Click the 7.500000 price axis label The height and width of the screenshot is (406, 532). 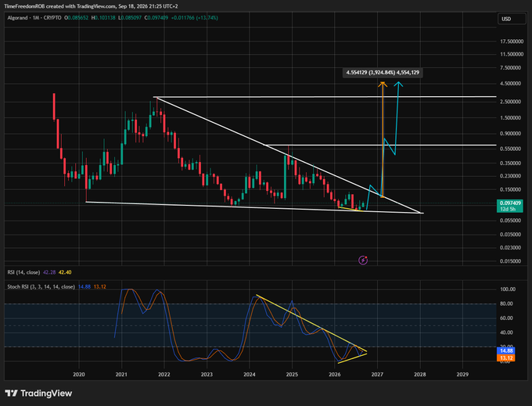pyautogui.click(x=511, y=67)
